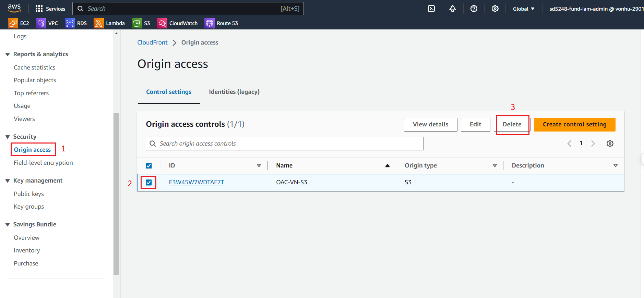Screen dimensions: 644x298
Task: Select the Control settings tab
Action: pyautogui.click(x=169, y=92)
